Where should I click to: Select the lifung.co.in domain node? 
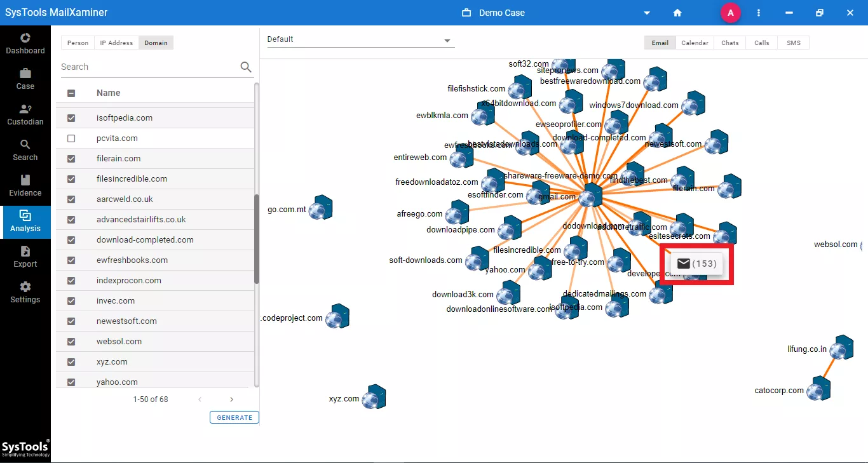click(841, 347)
